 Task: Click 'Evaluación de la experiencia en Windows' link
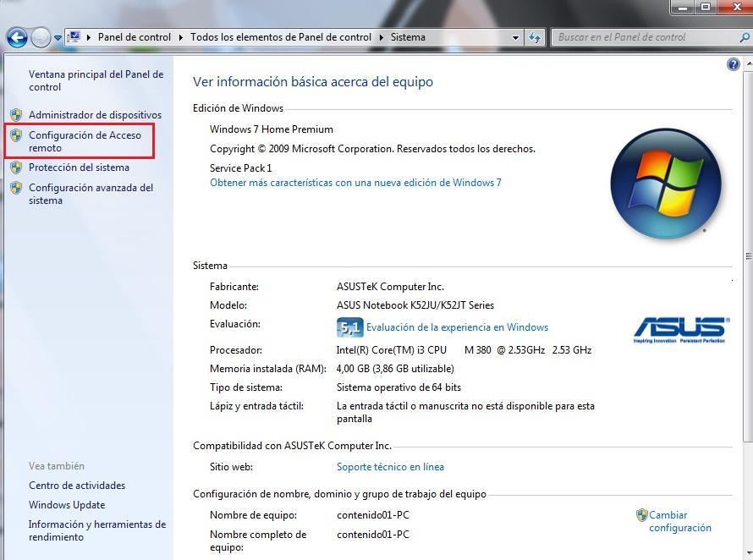click(457, 327)
